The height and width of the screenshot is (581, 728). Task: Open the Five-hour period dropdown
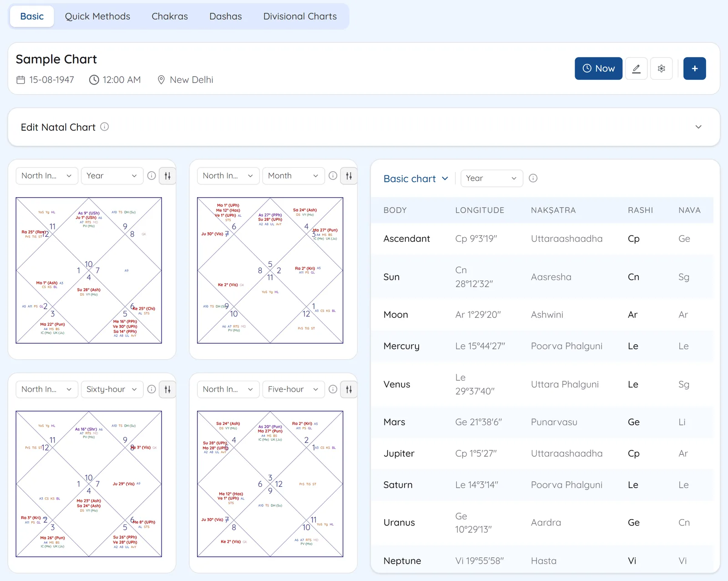point(293,389)
